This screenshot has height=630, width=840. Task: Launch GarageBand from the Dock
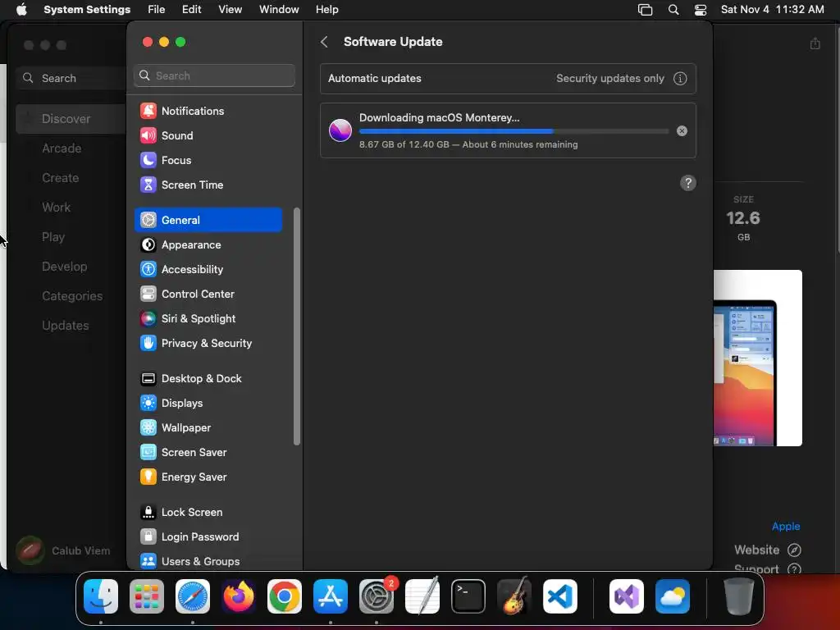(514, 596)
